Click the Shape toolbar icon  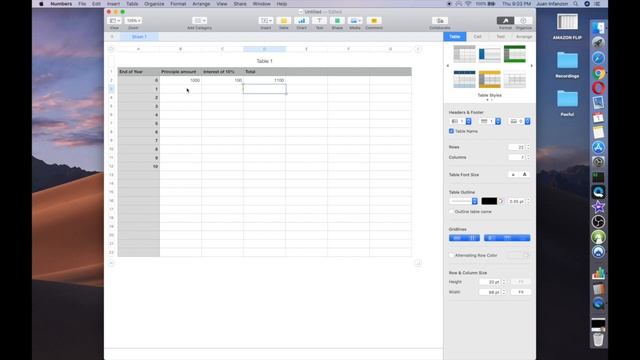[337, 21]
